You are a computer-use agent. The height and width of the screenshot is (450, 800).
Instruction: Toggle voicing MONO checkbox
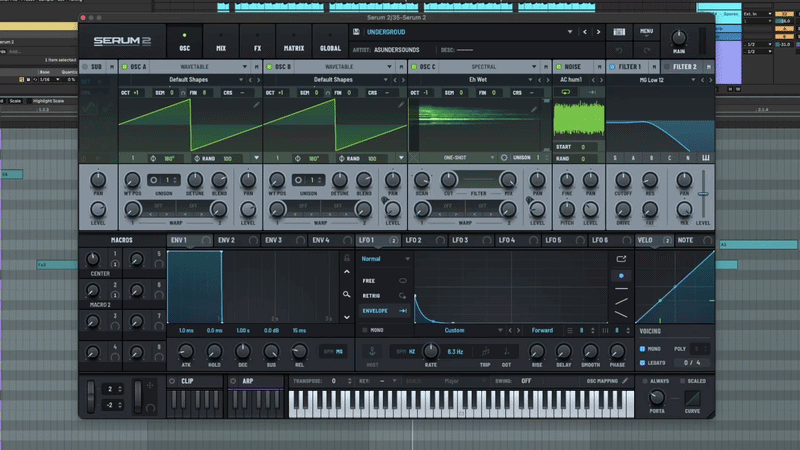(642, 349)
